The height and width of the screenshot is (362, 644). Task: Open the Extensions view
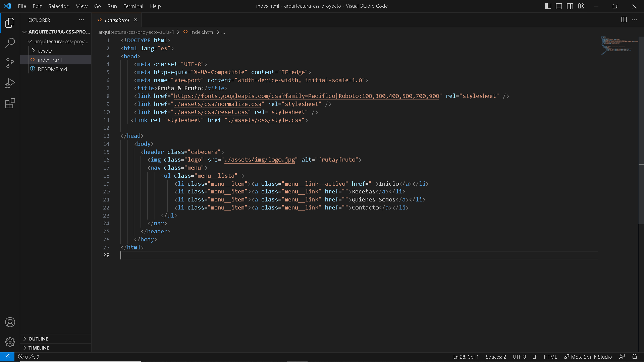click(x=10, y=103)
